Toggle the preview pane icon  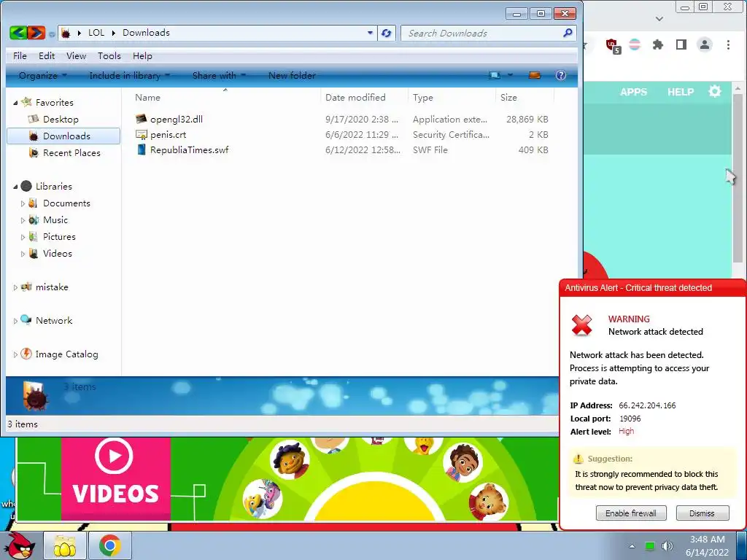click(535, 75)
